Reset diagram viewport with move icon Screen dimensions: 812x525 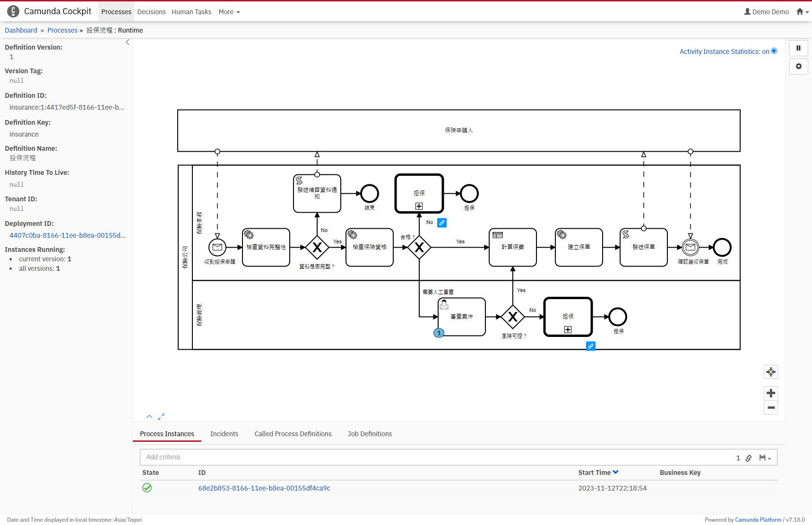[x=771, y=372]
